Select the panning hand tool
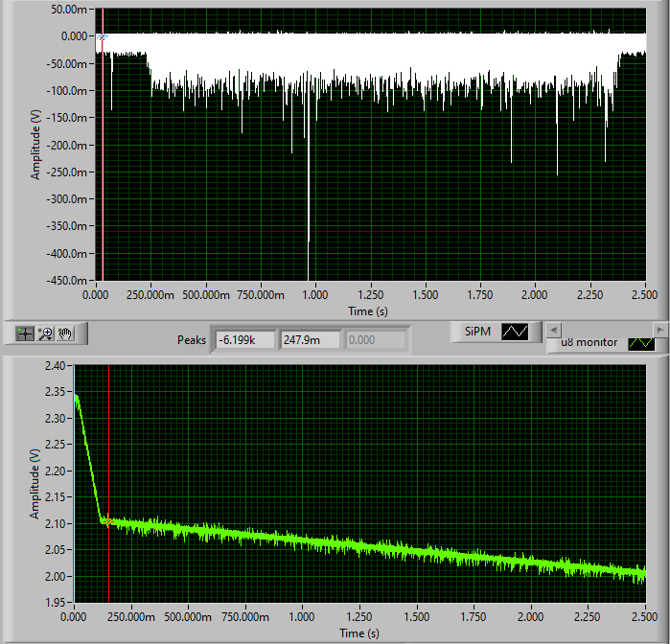The height and width of the screenshot is (644, 670). [65, 333]
